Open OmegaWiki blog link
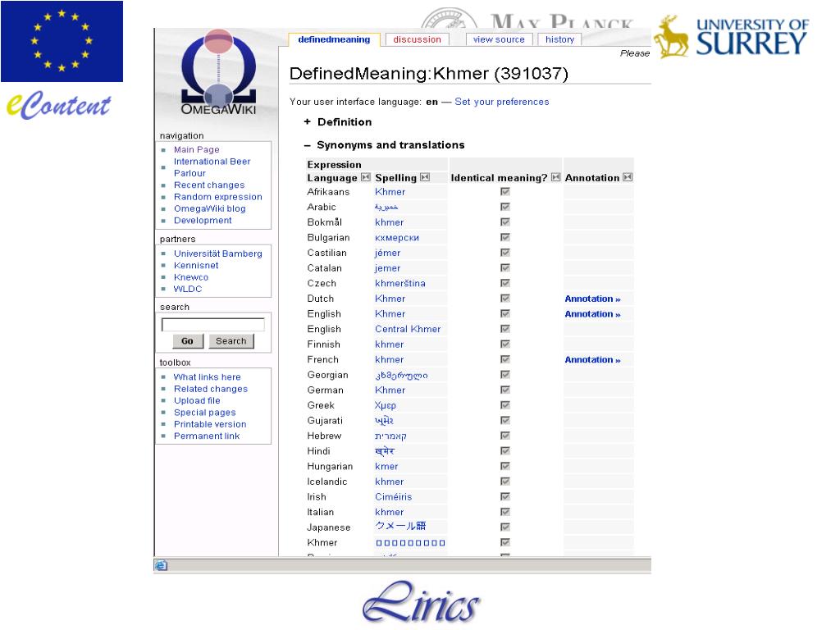This screenshot has height=630, width=840. pyautogui.click(x=209, y=208)
